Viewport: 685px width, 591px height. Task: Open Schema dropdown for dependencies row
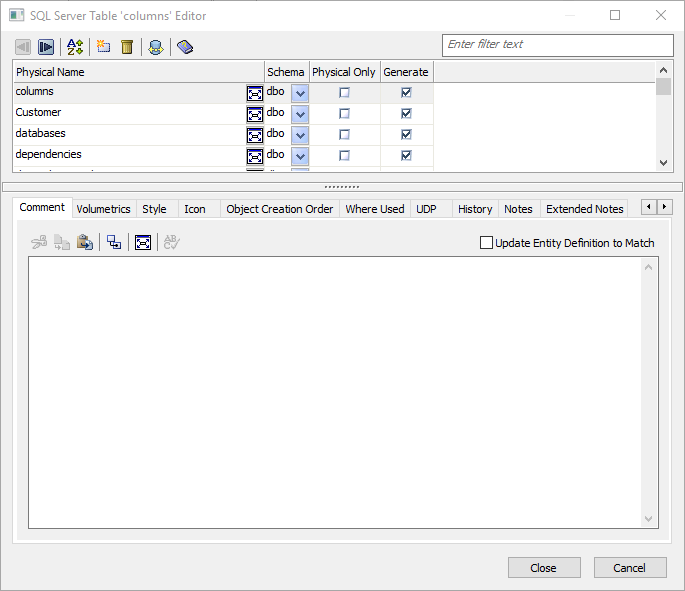(300, 156)
